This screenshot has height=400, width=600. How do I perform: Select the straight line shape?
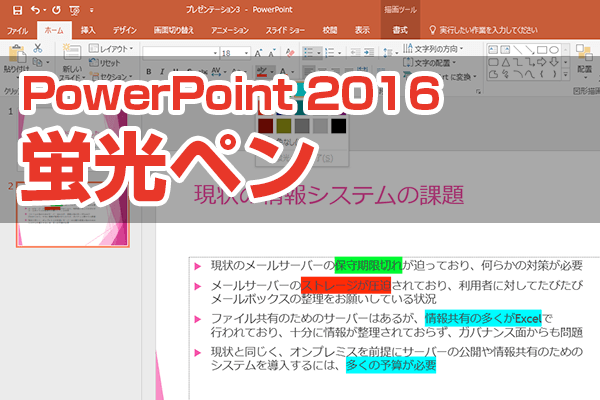517,50
